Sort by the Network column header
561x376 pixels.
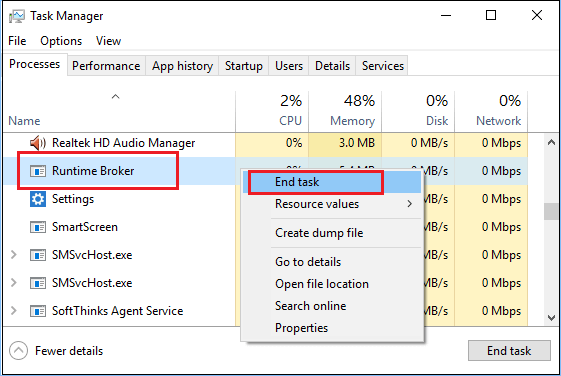(x=491, y=112)
